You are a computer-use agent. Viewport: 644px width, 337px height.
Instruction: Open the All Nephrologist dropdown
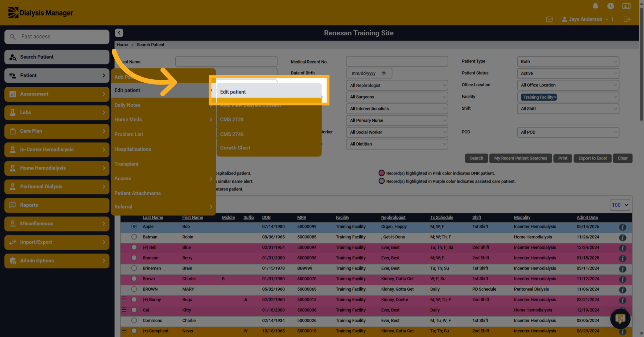pyautogui.click(x=397, y=85)
